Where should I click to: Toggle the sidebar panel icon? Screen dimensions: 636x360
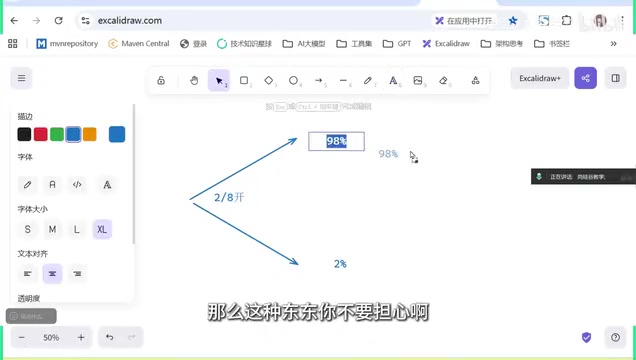click(x=615, y=78)
